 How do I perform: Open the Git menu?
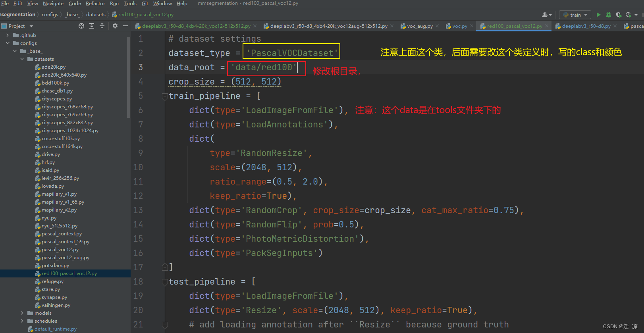tap(145, 4)
